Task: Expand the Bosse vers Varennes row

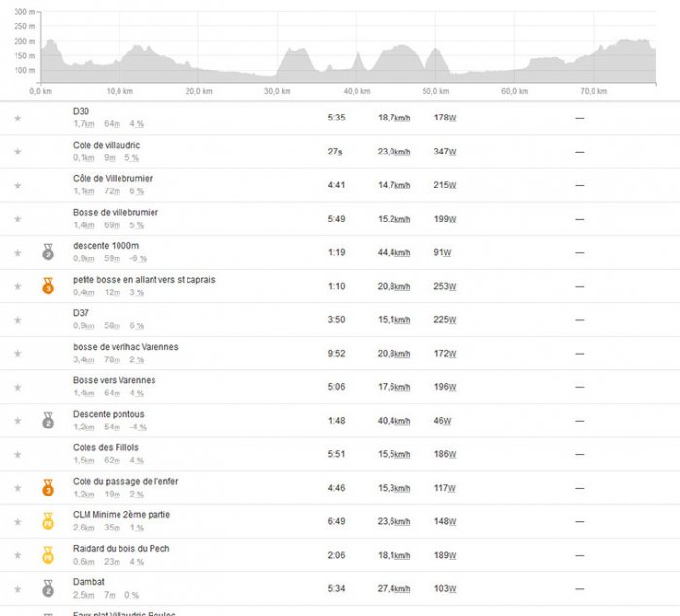Action: coord(340,387)
